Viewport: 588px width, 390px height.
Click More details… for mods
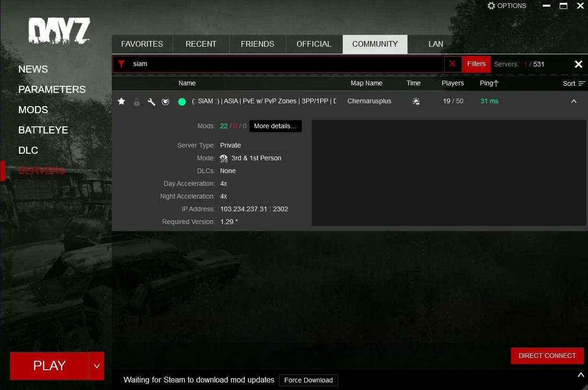[275, 126]
